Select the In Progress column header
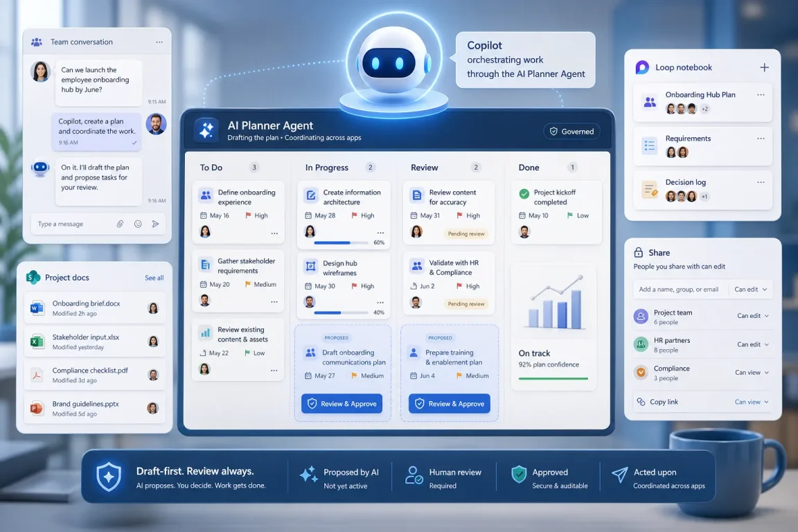This screenshot has width=798, height=532. [x=327, y=168]
